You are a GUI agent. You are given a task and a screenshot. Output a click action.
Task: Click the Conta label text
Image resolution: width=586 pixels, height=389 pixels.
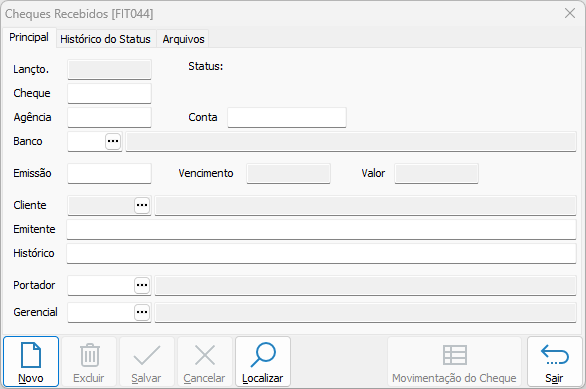tap(203, 117)
